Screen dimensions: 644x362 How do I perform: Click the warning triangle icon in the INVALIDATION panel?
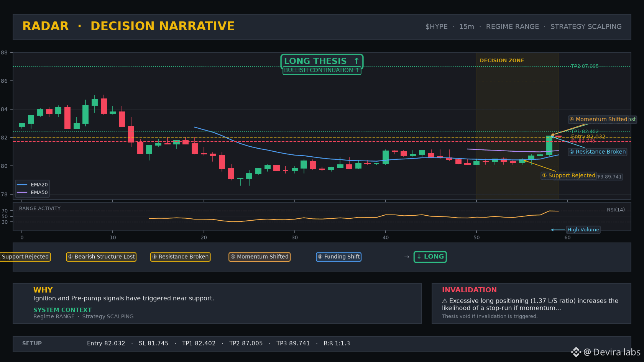click(445, 301)
